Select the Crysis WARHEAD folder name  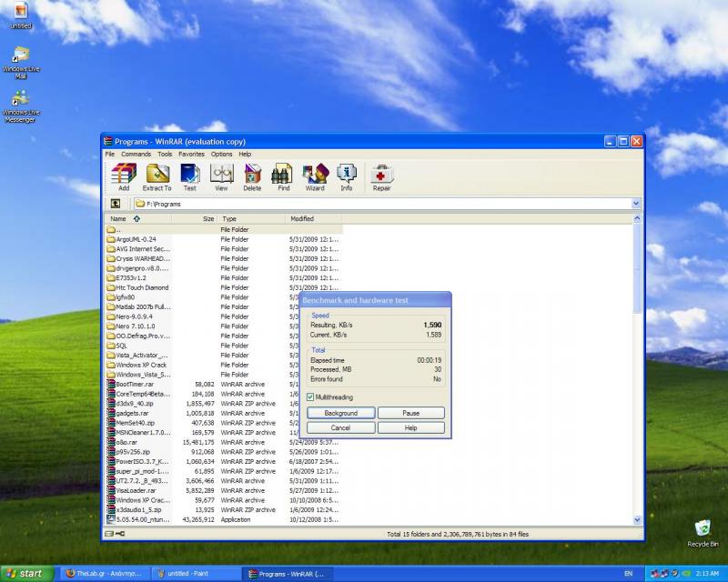(x=143, y=258)
